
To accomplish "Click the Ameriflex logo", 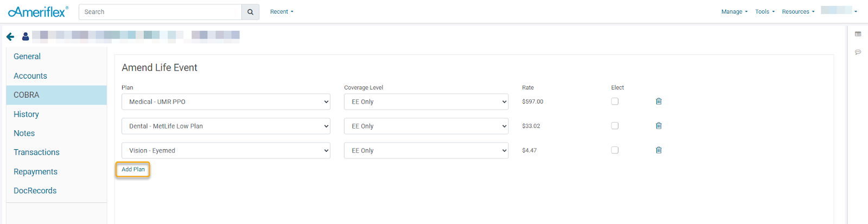I will [38, 12].
